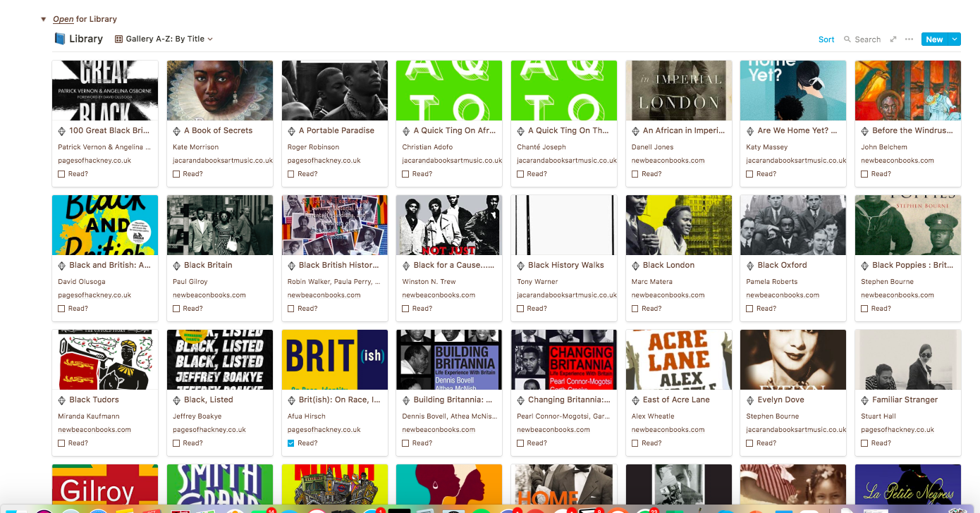Select title text A Quick Ting On Th...
Image resolution: width=980 pixels, height=513 pixels.
pos(568,130)
